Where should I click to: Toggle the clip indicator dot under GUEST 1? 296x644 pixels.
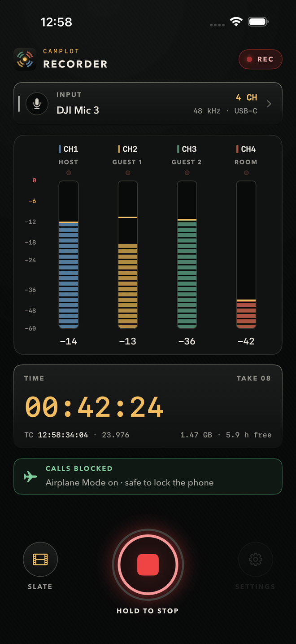pos(128,173)
